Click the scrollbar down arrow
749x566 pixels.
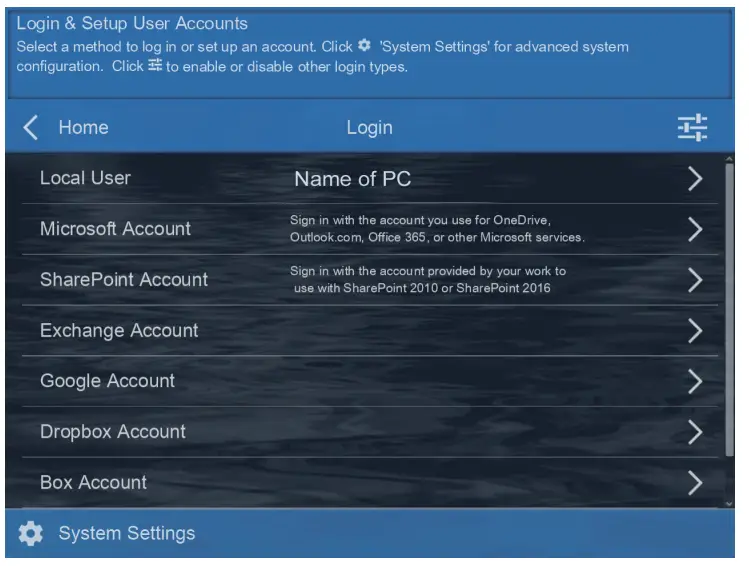click(x=729, y=503)
